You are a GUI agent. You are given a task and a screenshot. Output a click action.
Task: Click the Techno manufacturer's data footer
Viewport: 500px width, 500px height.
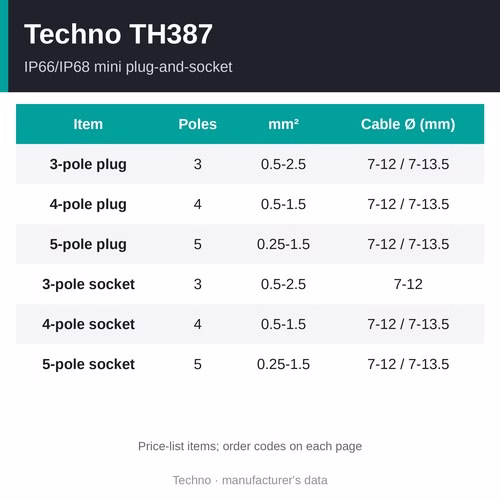click(x=250, y=480)
